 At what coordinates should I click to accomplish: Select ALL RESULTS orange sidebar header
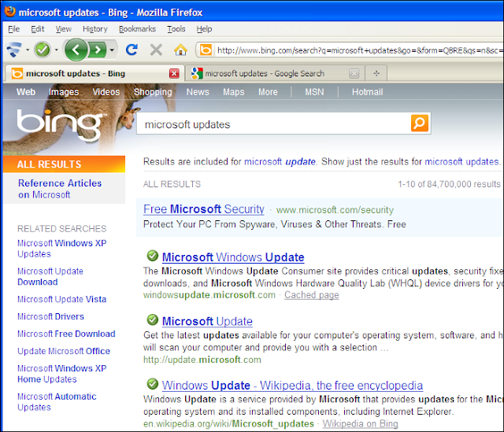tap(64, 164)
